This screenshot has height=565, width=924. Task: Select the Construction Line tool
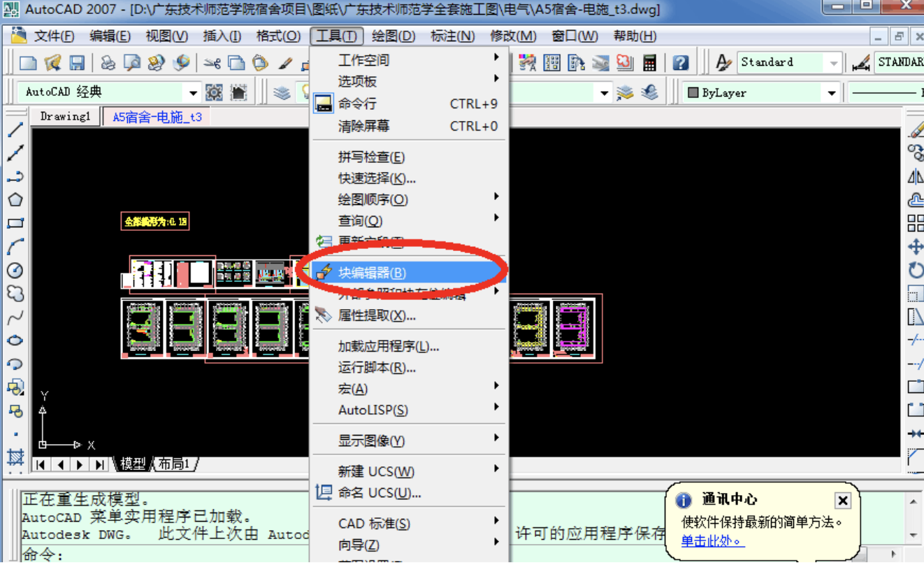(x=15, y=153)
